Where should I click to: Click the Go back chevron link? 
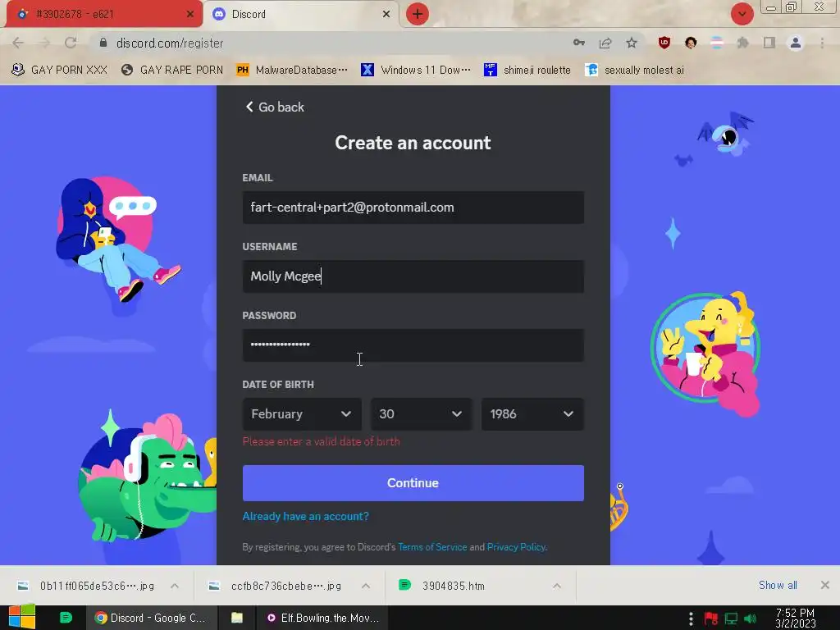(x=274, y=107)
